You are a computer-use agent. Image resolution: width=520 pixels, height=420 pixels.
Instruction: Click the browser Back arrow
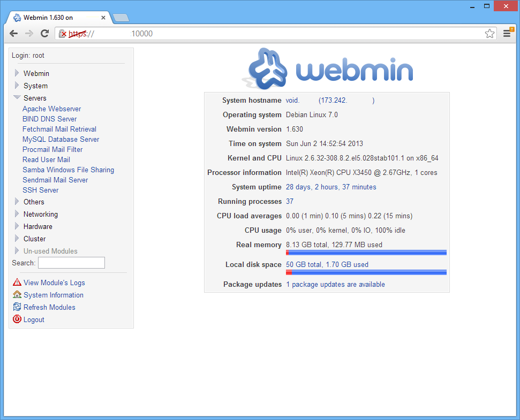13,34
